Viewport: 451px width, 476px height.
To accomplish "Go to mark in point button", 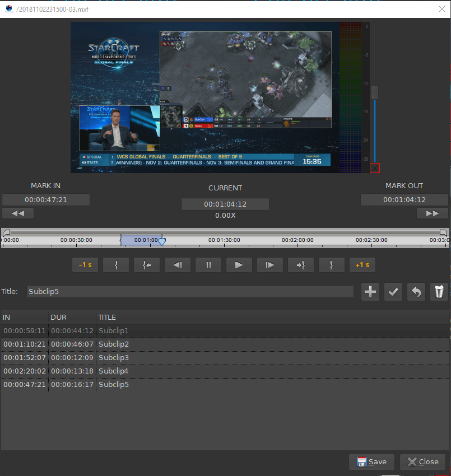I will pyautogui.click(x=147, y=265).
